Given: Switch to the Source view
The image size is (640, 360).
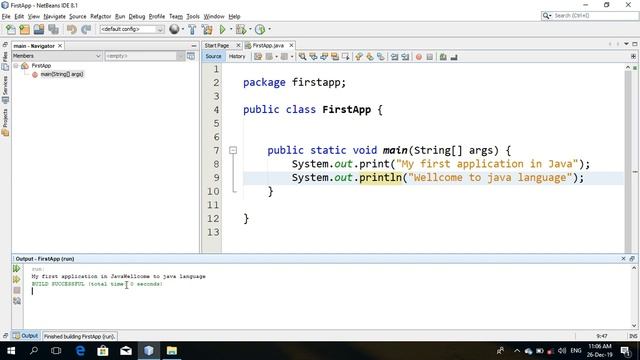Looking at the screenshot, I should tap(213, 56).
